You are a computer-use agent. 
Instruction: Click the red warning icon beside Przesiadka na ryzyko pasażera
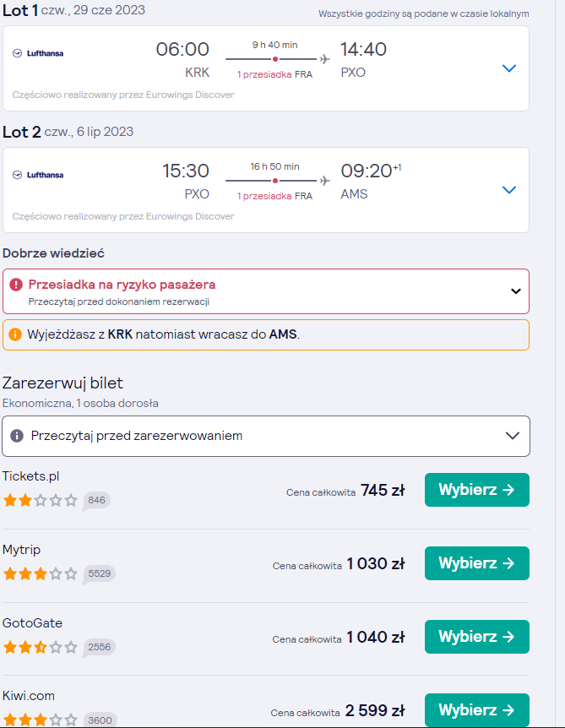[16, 285]
